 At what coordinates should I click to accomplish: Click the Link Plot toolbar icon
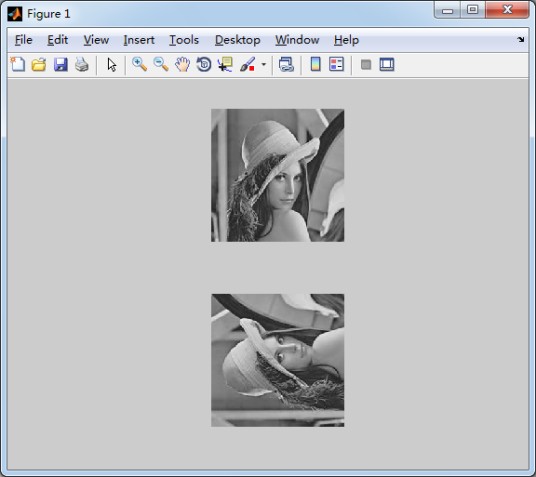coord(286,64)
